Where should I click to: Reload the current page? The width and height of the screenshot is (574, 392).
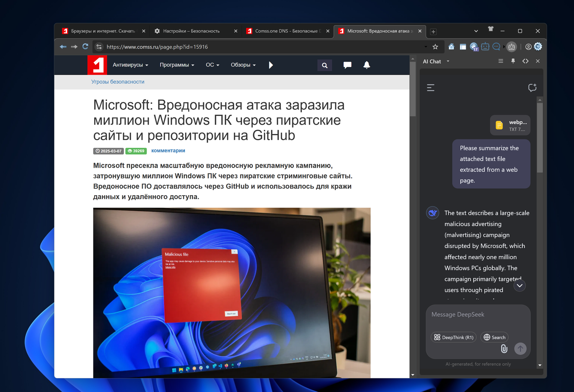(85, 47)
